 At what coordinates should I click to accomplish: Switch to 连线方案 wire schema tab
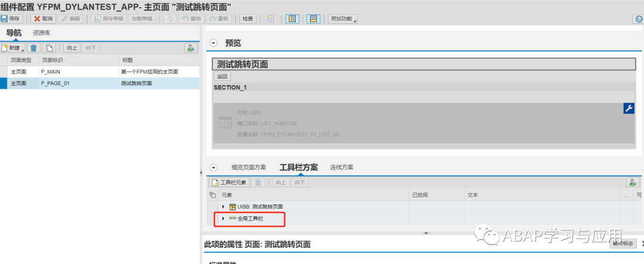click(342, 167)
